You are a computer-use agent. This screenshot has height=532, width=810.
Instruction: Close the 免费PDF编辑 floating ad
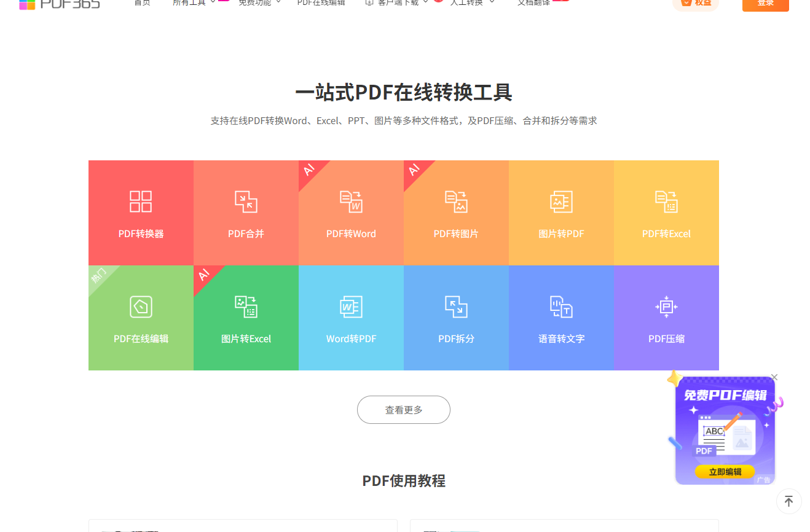[x=774, y=377]
